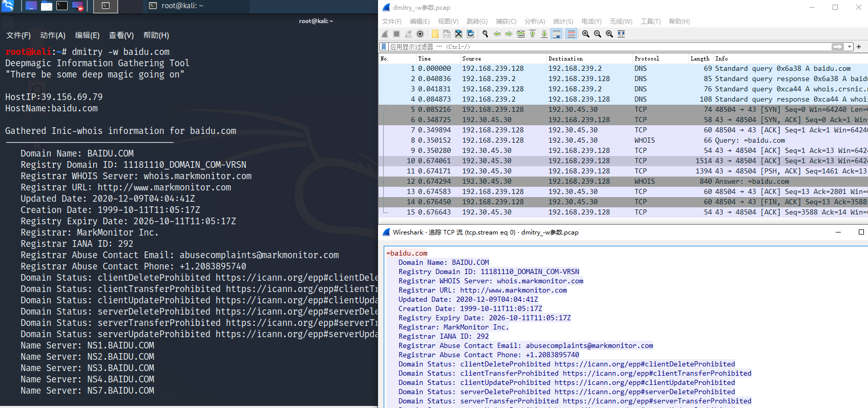This screenshot has height=408, width=868.
Task: Open Wireshark 视图(V) menu
Action: 448,22
